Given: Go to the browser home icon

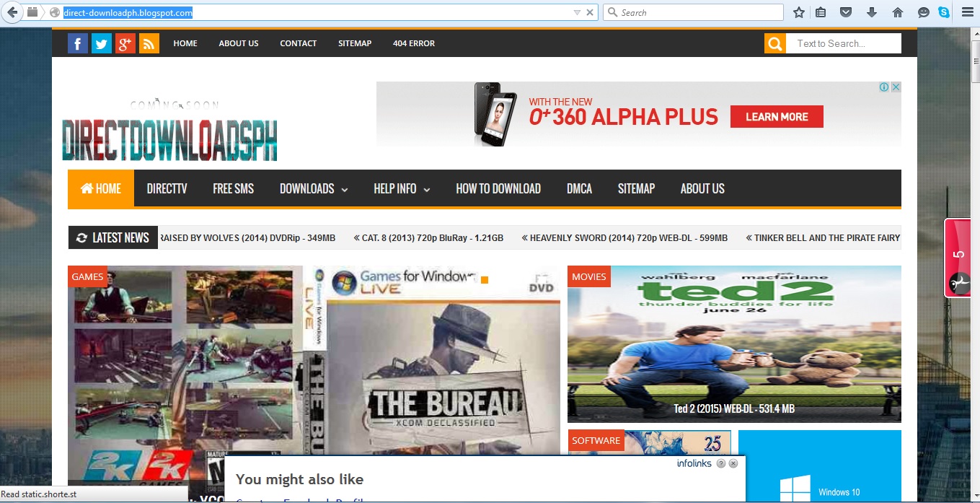Looking at the screenshot, I should (x=898, y=12).
